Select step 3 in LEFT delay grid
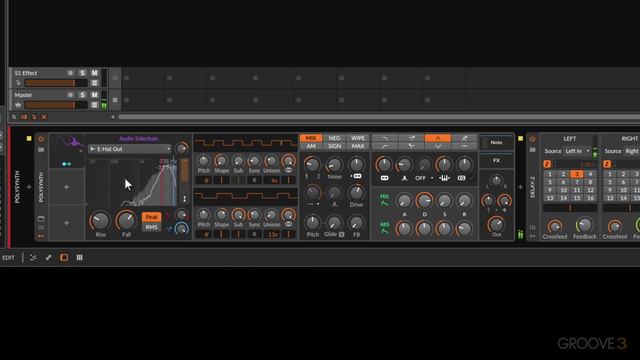Image resolution: width=640 pixels, height=360 pixels. pyautogui.click(x=577, y=174)
